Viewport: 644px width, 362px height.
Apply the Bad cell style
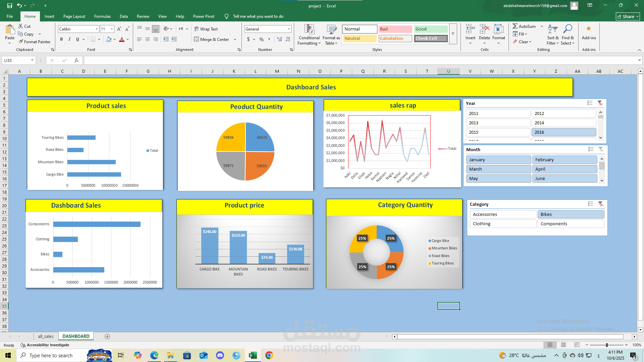coord(395,29)
